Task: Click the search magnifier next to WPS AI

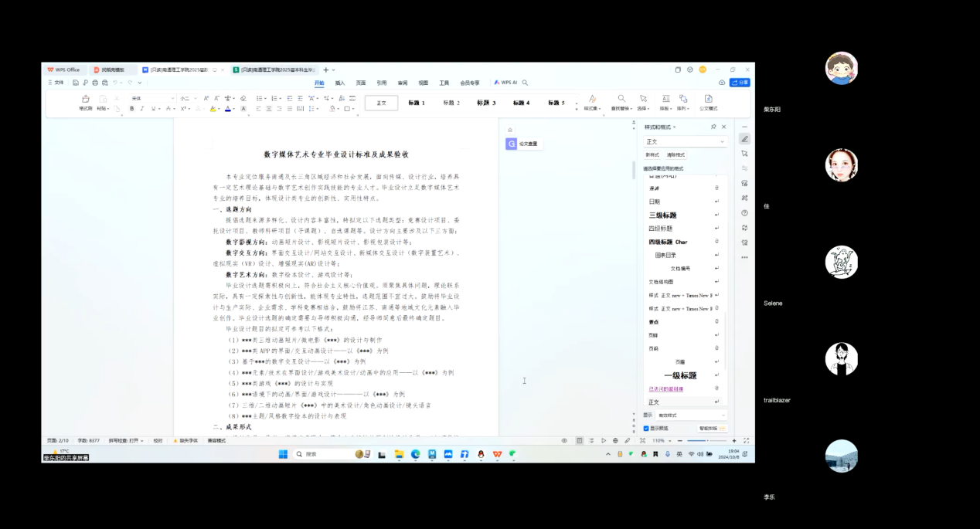Action: point(526,83)
